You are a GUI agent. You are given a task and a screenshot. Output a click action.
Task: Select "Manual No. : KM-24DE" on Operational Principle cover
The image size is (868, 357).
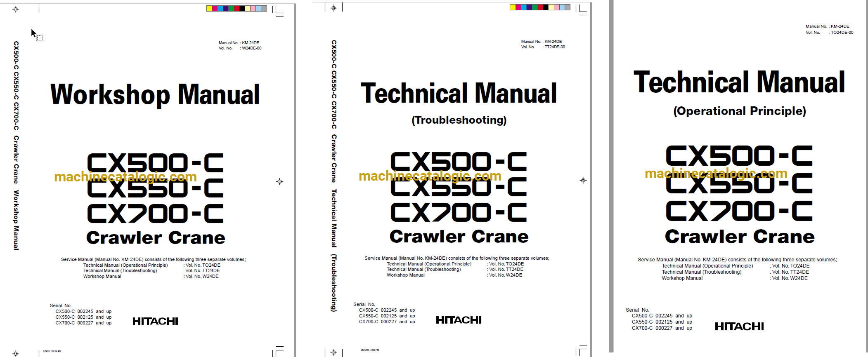827,26
